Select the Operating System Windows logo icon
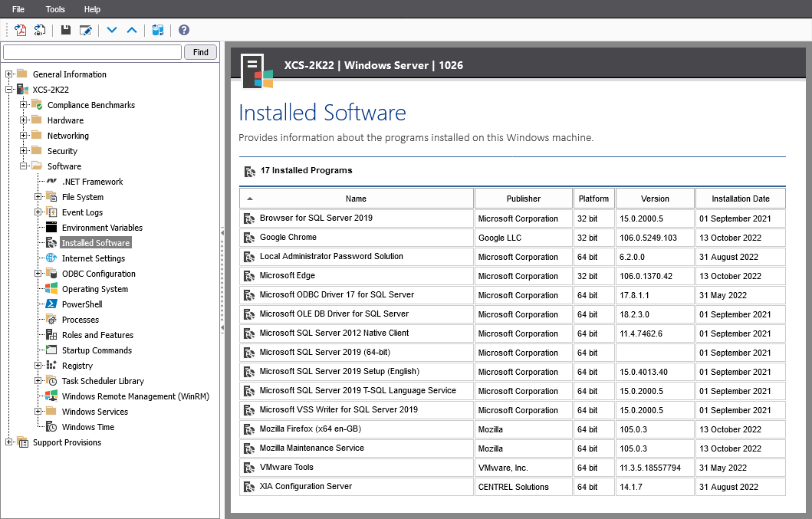812x519 pixels. click(51, 288)
